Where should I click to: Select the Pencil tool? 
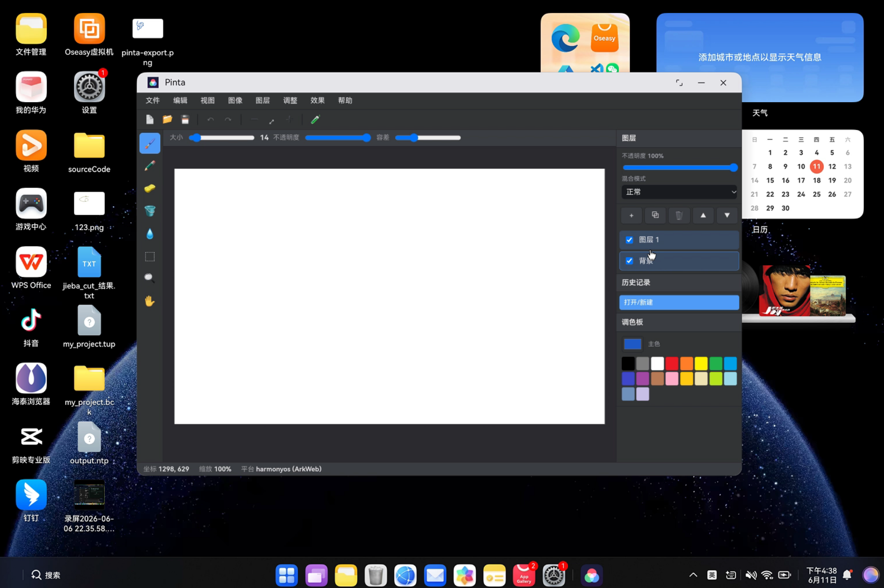click(150, 166)
